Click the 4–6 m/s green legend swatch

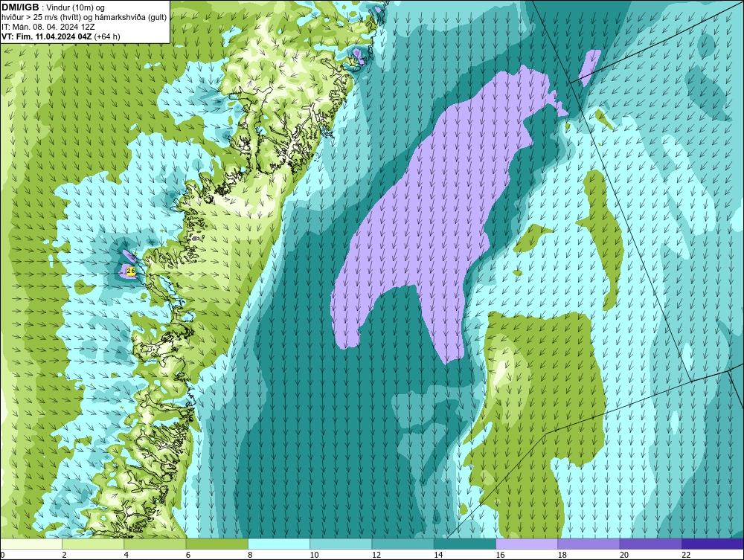point(155,544)
